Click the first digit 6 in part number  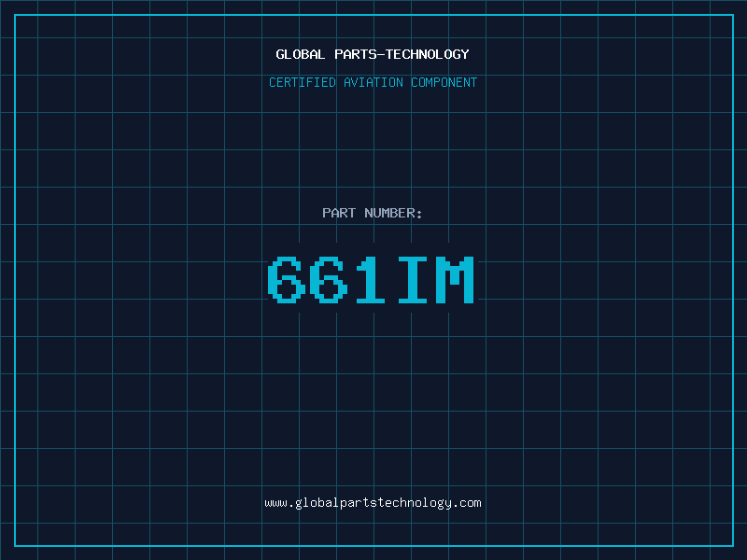click(287, 280)
